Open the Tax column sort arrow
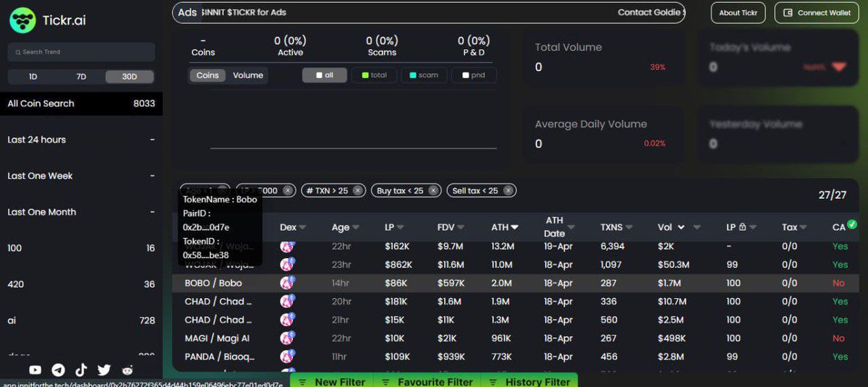Viewport: 868px width, 387px height. pyautogui.click(x=803, y=227)
